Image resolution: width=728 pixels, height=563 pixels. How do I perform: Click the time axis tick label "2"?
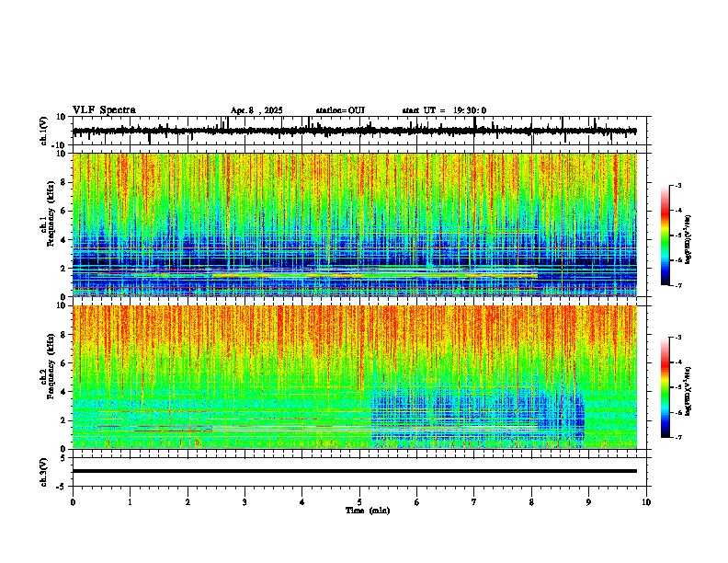point(188,502)
